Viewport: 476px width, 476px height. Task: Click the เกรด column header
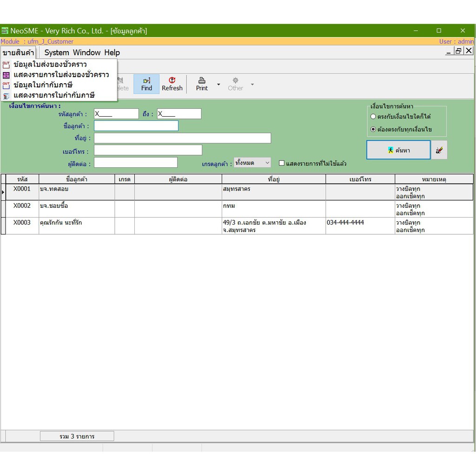125,179
